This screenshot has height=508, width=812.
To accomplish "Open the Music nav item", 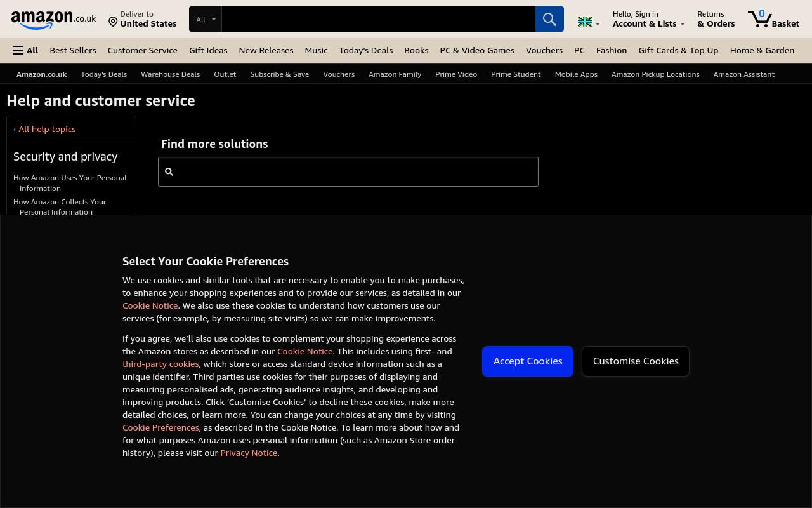I will point(316,50).
